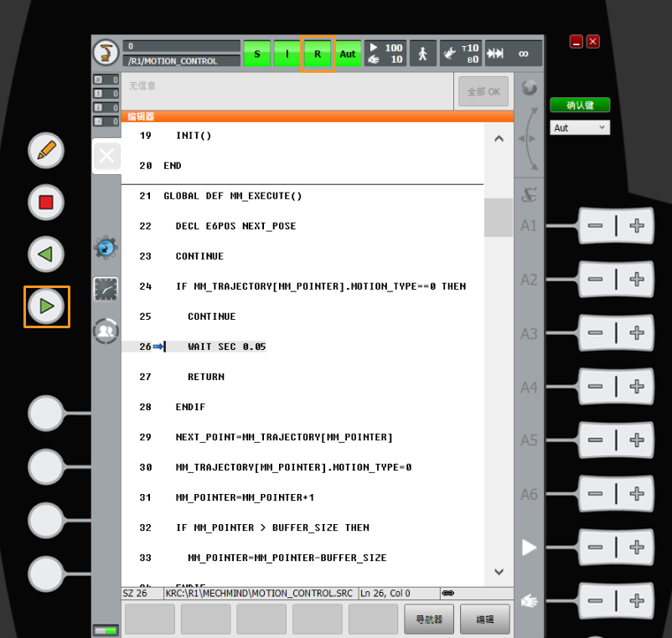Open jog keys axis mode robot icon

pyautogui.click(x=529, y=194)
